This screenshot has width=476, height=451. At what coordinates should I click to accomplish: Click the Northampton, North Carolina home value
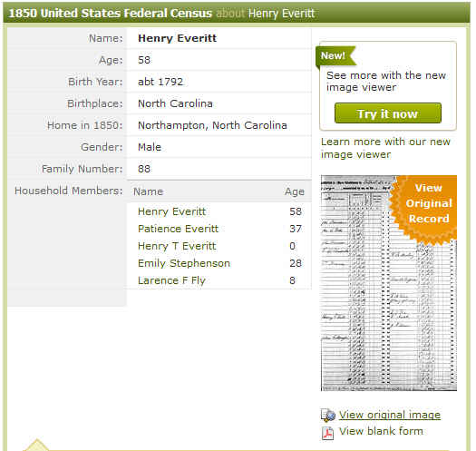point(212,125)
